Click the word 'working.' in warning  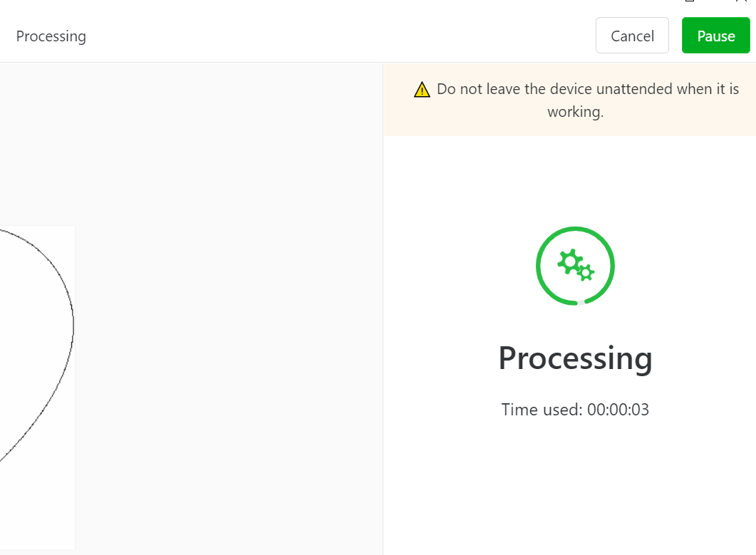pyautogui.click(x=575, y=112)
